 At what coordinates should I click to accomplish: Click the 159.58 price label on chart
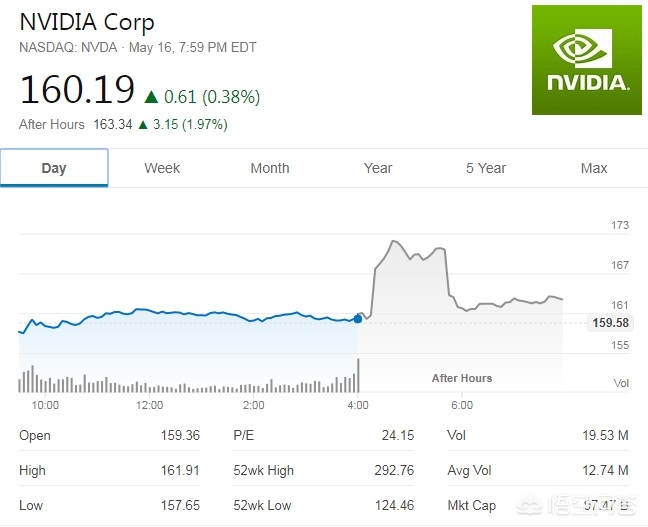point(610,323)
